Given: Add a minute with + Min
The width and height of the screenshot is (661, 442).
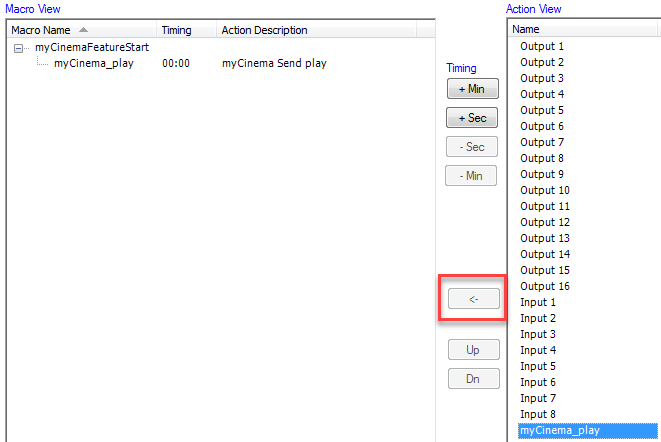Looking at the screenshot, I should coord(473,89).
